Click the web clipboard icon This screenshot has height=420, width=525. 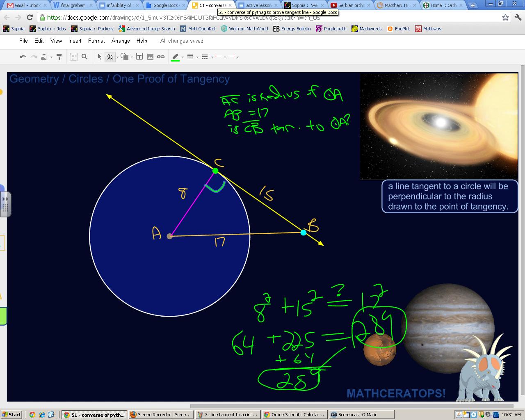44,57
